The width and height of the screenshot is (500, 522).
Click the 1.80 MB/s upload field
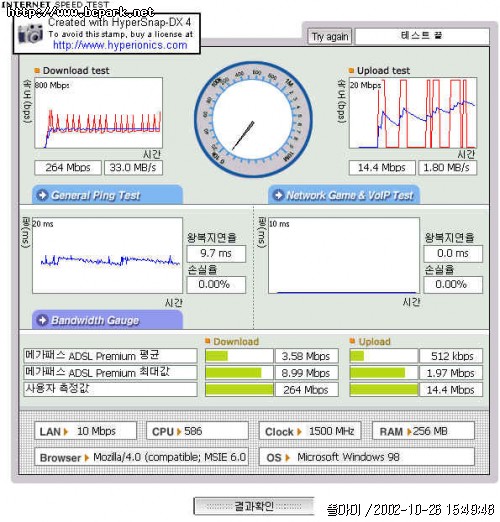click(x=447, y=168)
